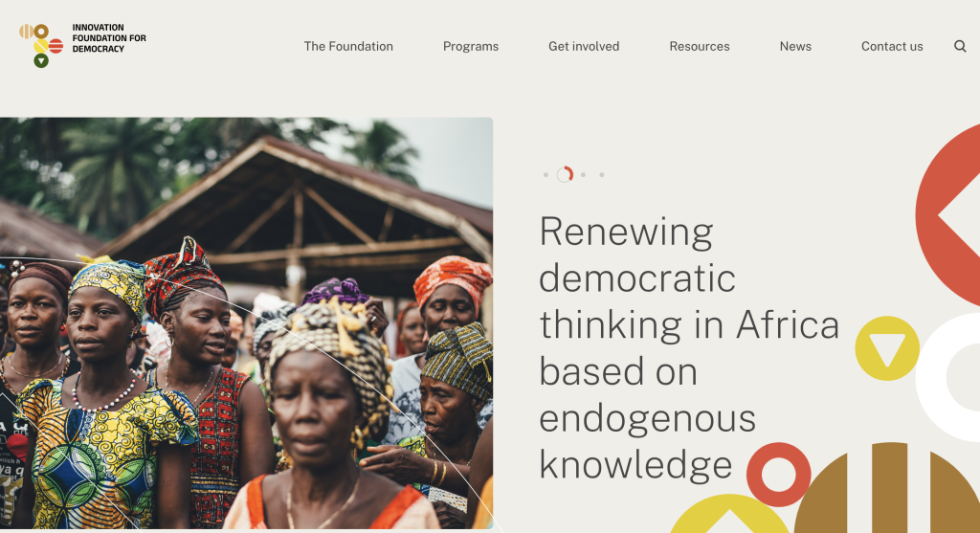The height and width of the screenshot is (533, 980).
Task: Go to the News page
Action: [x=795, y=46]
